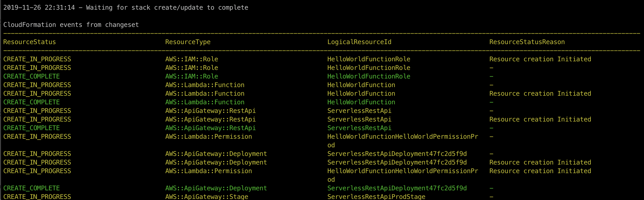644x200 pixels.
Task: Click the ResourceType column header
Action: [188, 42]
